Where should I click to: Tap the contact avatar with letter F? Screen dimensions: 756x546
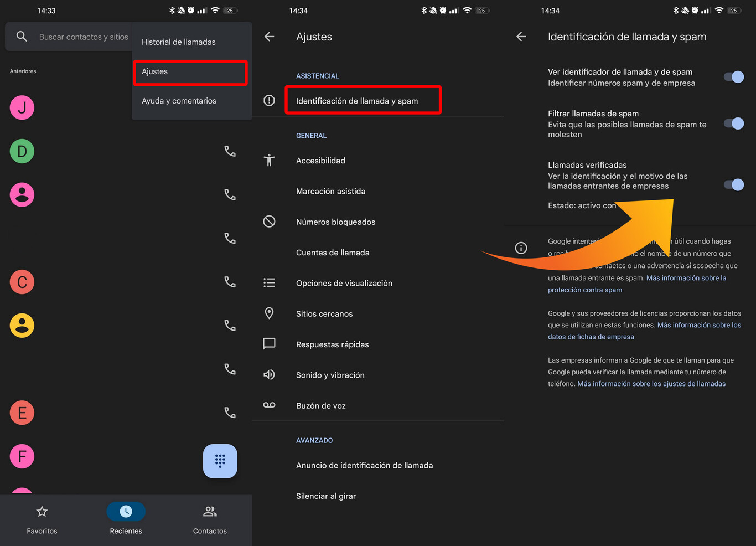[x=22, y=456]
